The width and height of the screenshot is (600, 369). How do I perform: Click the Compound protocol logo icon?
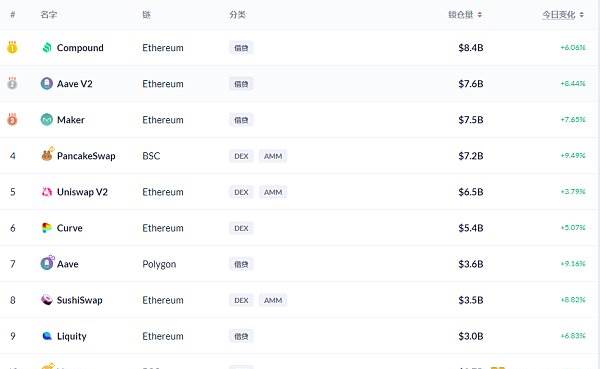(x=47, y=48)
